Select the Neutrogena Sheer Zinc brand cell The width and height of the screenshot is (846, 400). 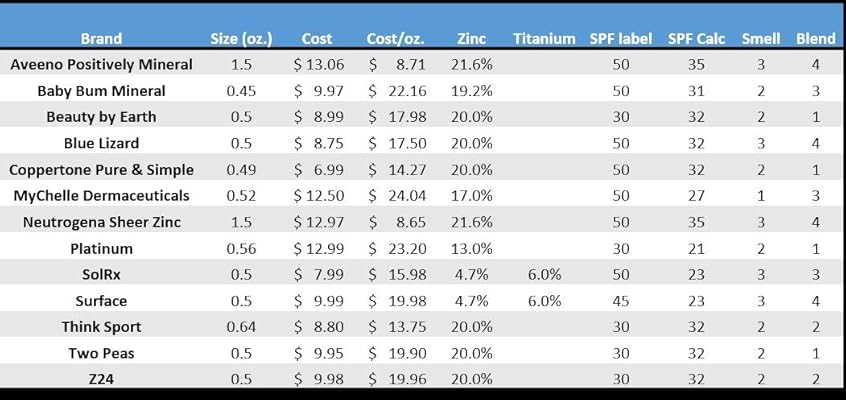(x=101, y=221)
